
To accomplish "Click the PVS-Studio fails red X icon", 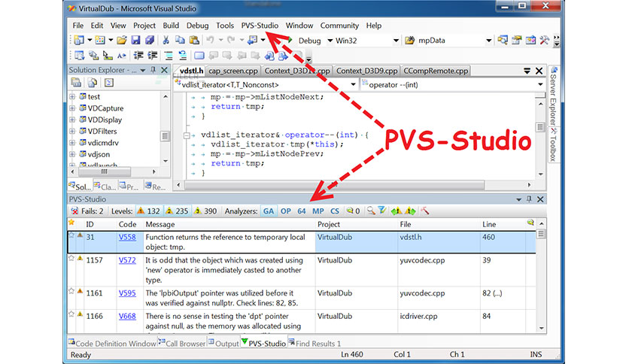I will (74, 211).
